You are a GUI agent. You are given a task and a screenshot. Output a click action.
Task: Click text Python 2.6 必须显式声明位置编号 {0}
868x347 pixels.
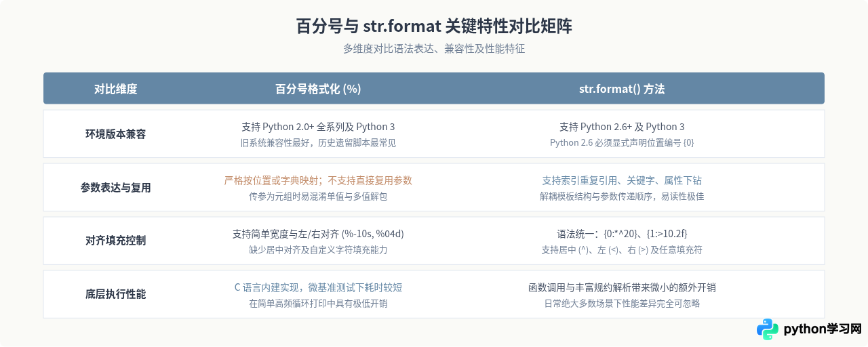coord(622,143)
